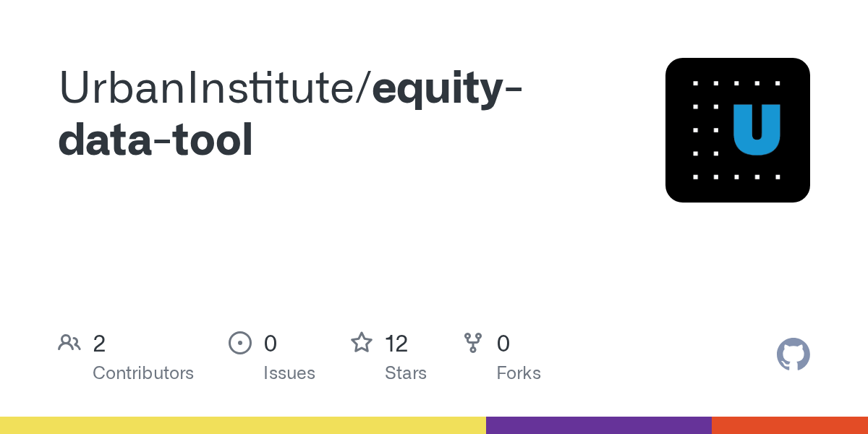Viewport: 868px width, 434px height.
Task: Open the Stars label
Action: pos(406,373)
